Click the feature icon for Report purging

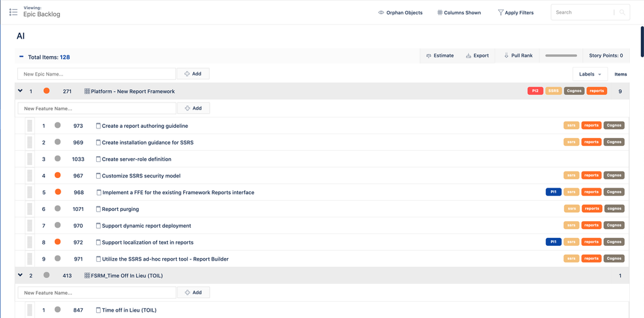click(98, 209)
